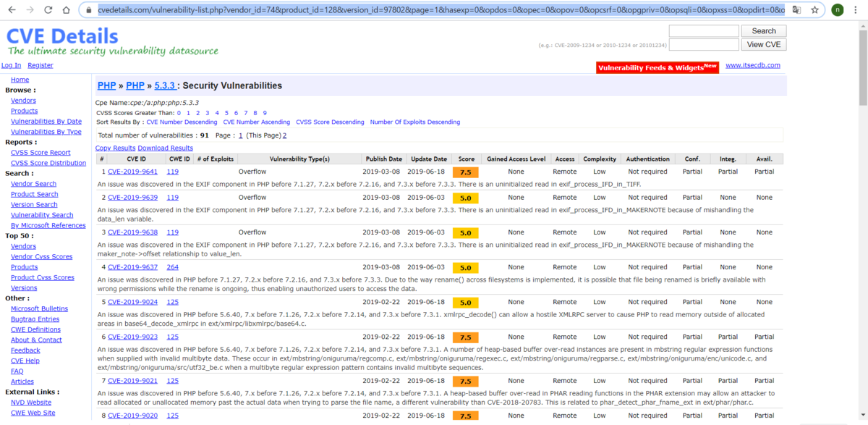
Task: Open Vulnerabilities By Type
Action: pos(46,132)
